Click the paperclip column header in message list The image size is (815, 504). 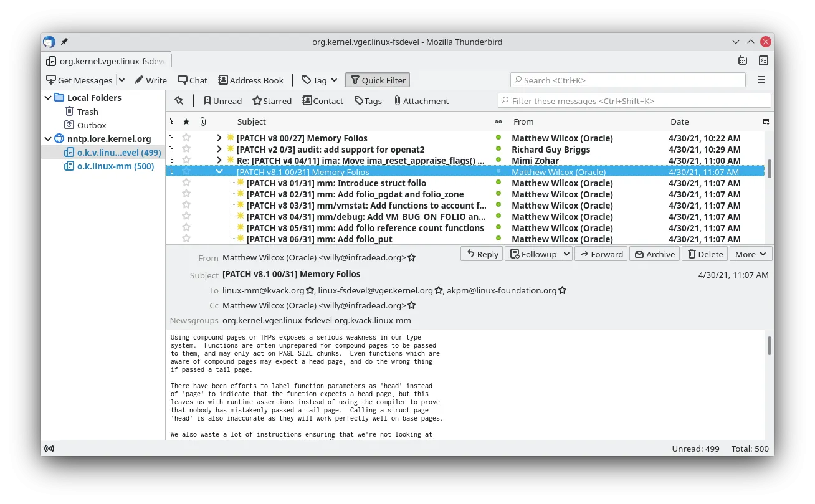203,121
